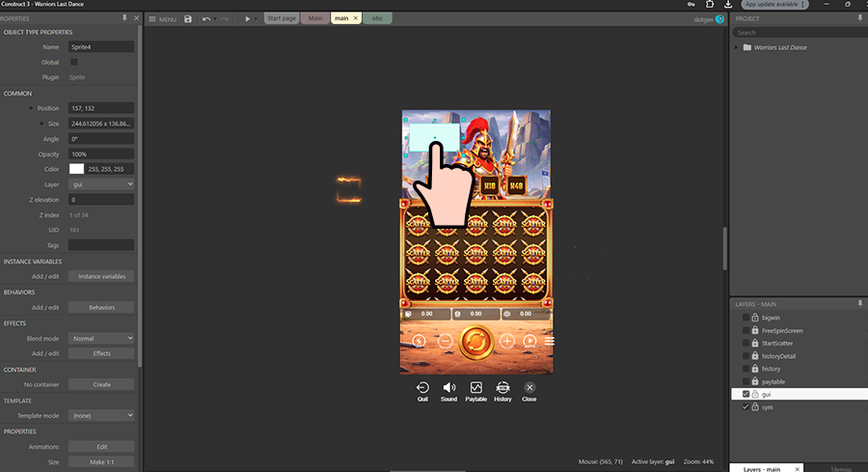
Task: Click the undo arrow icon
Action: (206, 19)
